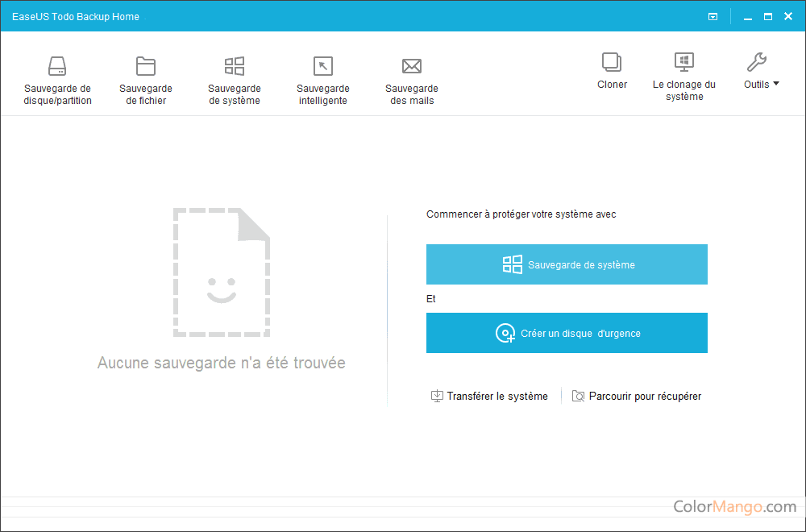The height and width of the screenshot is (532, 806).
Task: Open Sauvegarde de disque/partition tool
Action: pos(57,80)
